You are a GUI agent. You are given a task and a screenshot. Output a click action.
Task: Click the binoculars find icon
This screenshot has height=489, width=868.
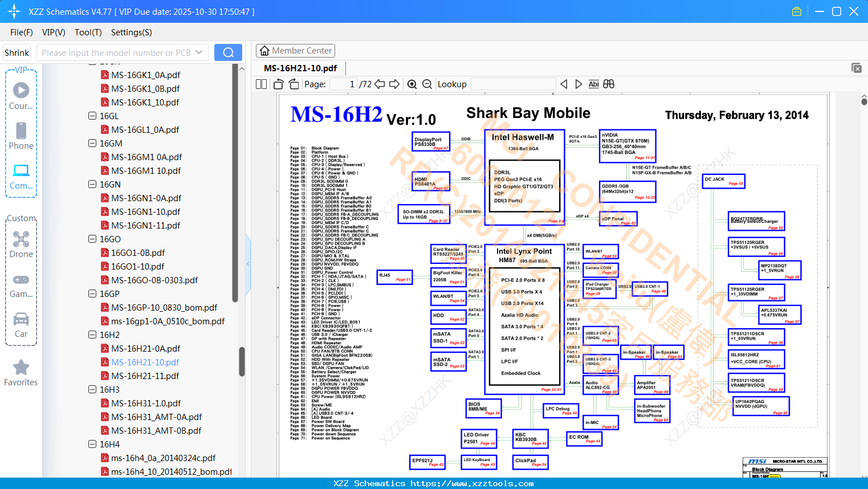pyautogui.click(x=609, y=84)
